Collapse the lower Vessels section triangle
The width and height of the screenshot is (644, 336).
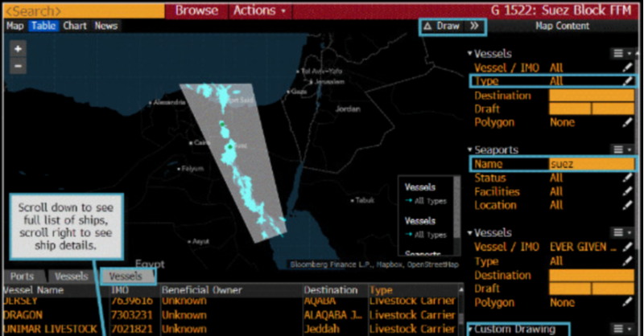click(470, 233)
